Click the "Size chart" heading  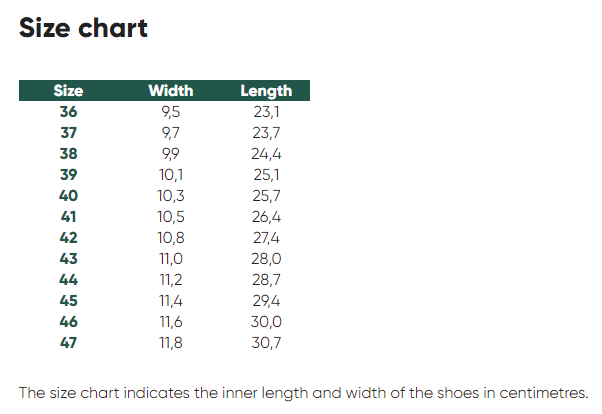point(84,28)
